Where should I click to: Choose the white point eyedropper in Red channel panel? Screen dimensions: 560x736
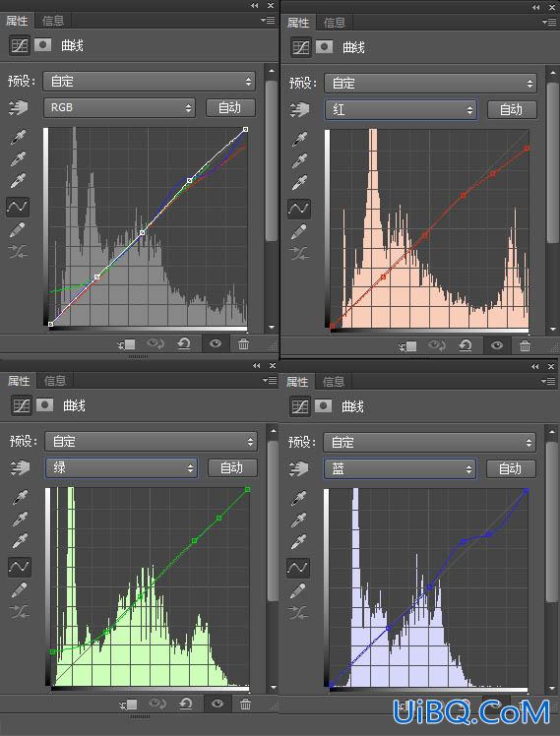click(299, 183)
